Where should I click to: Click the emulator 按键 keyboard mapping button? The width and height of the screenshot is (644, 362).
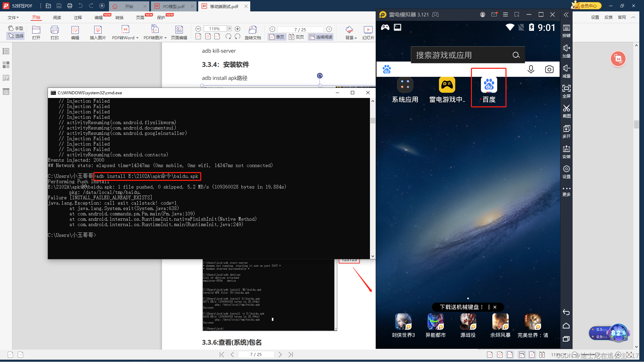566,31
